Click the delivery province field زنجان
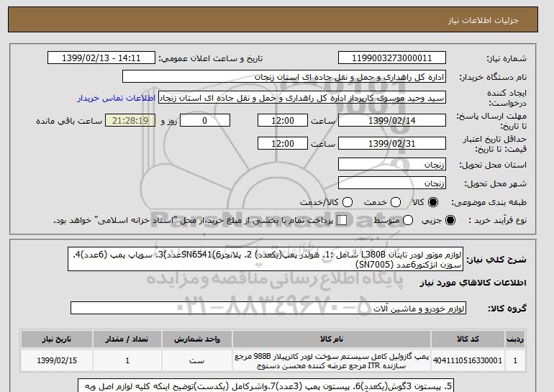The image size is (554, 392). (392, 164)
